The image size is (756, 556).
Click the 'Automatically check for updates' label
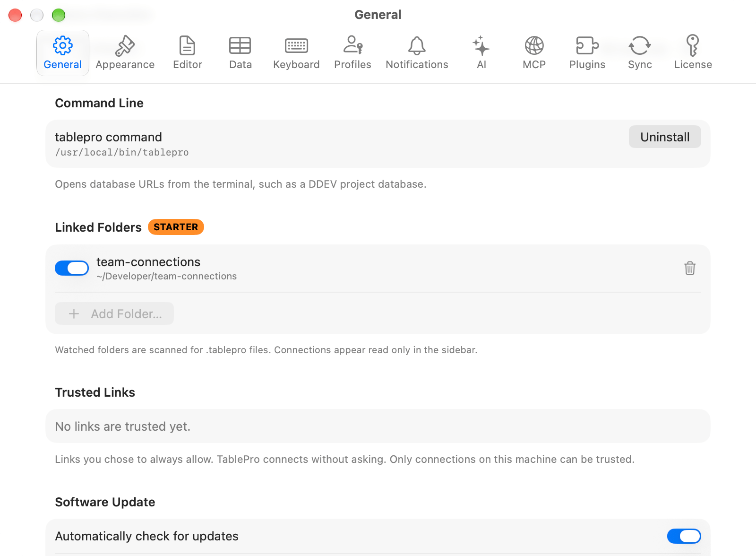pos(147,536)
